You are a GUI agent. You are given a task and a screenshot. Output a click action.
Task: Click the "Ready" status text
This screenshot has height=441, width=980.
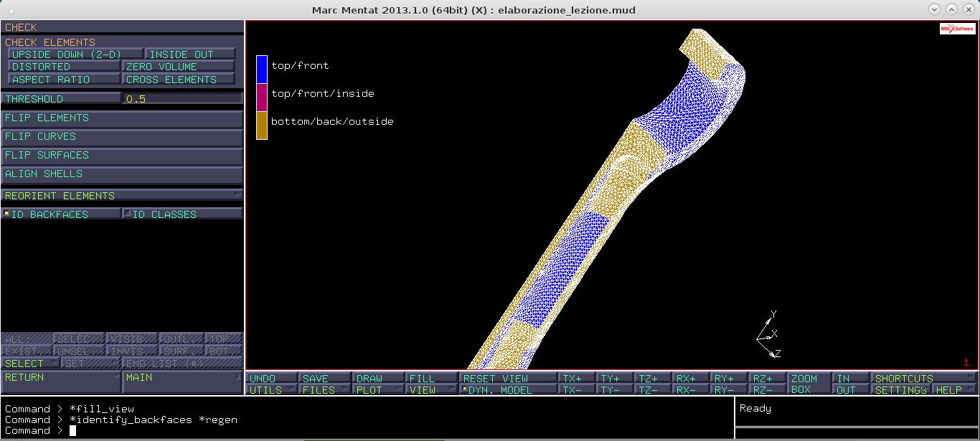point(755,408)
